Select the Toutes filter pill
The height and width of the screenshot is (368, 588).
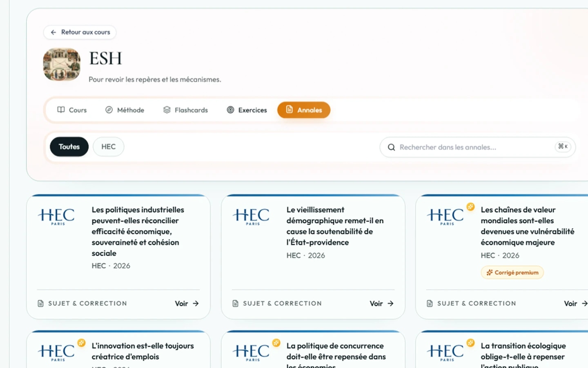[x=69, y=147]
